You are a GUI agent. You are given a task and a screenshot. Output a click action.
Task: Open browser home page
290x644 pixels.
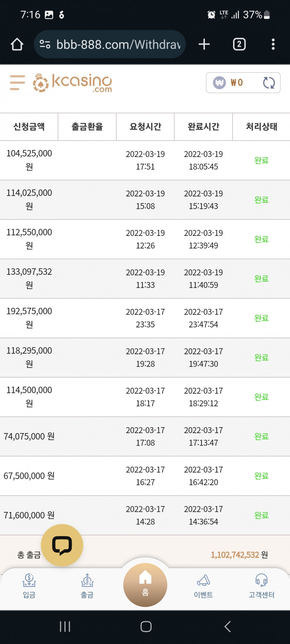(17, 44)
